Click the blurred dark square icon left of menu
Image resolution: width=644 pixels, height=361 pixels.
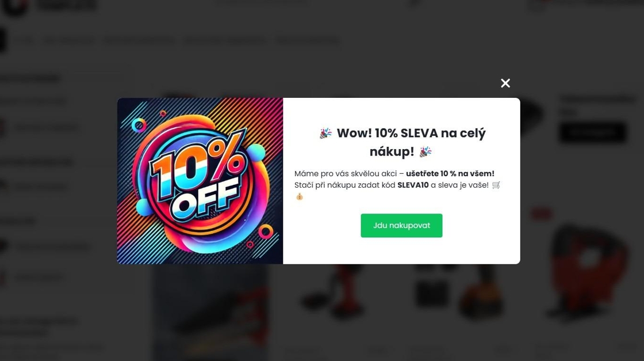[x=2, y=40]
